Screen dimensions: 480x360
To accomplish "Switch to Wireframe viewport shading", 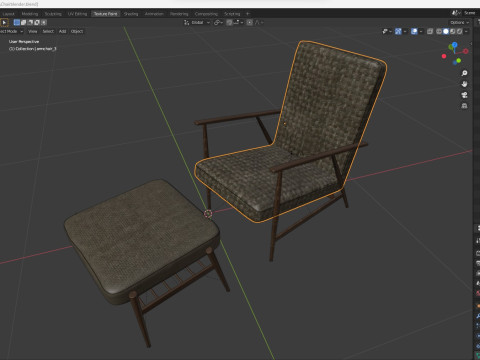I will (x=439, y=31).
